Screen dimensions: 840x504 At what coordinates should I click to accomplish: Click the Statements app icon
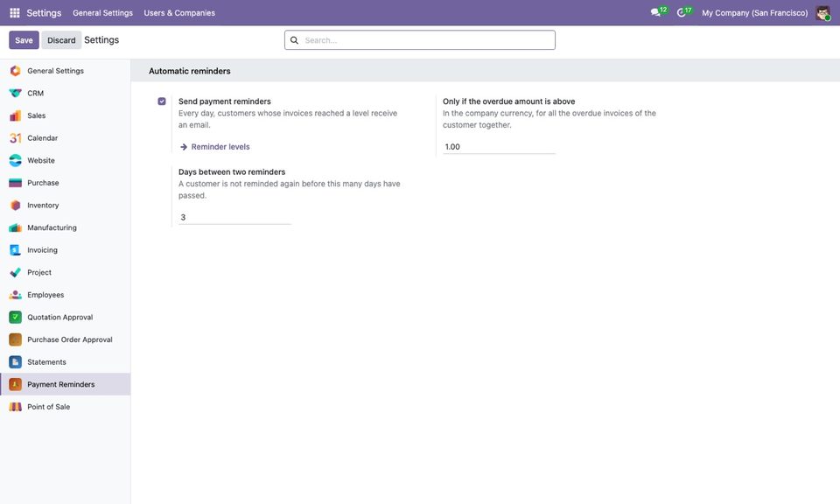pyautogui.click(x=16, y=362)
